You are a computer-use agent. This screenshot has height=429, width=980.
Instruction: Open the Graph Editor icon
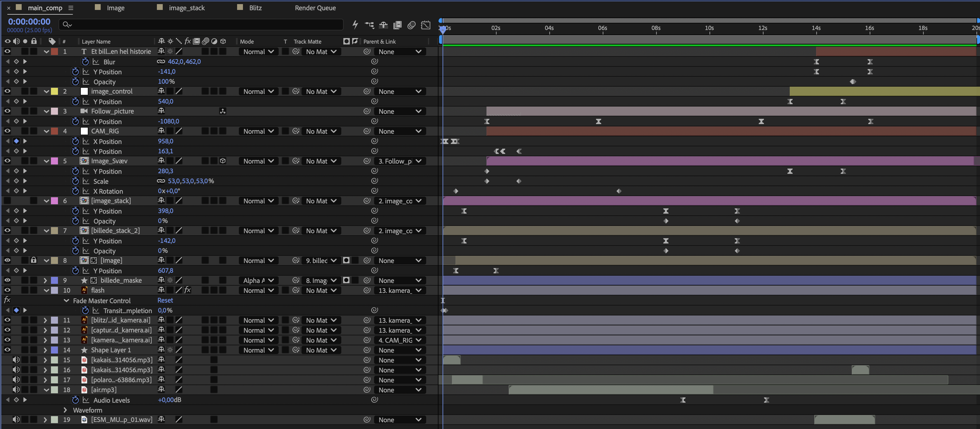tap(426, 25)
